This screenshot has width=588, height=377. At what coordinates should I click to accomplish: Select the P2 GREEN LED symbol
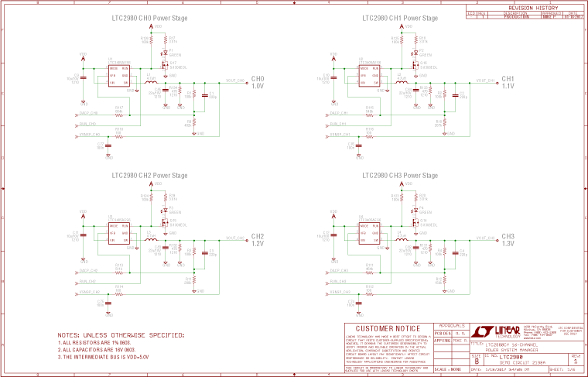click(x=415, y=53)
